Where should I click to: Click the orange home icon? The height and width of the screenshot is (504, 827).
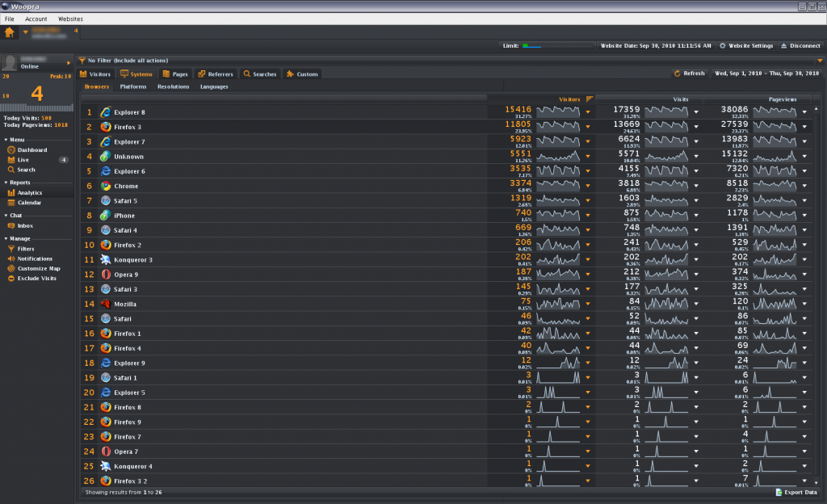[10, 32]
